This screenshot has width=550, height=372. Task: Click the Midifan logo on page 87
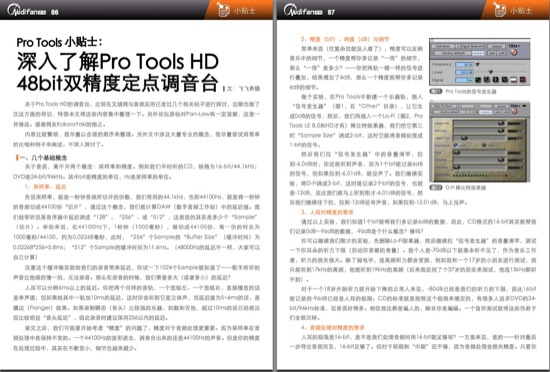pyautogui.click(x=303, y=10)
